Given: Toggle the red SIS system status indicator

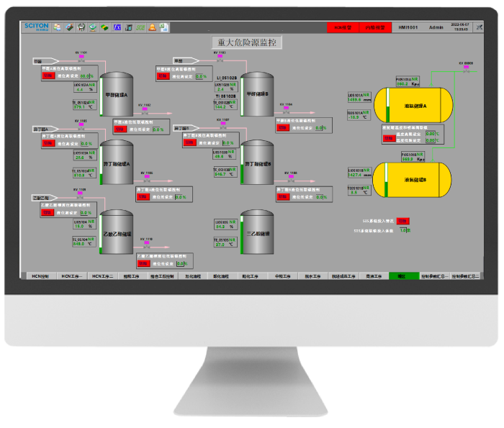Looking at the screenshot, I should 403,221.
